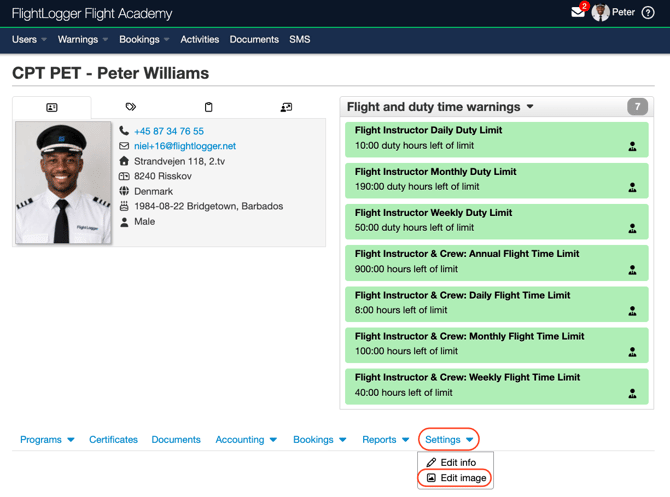Expand the Accounting dropdown
This screenshot has width=670, height=497.
247,439
